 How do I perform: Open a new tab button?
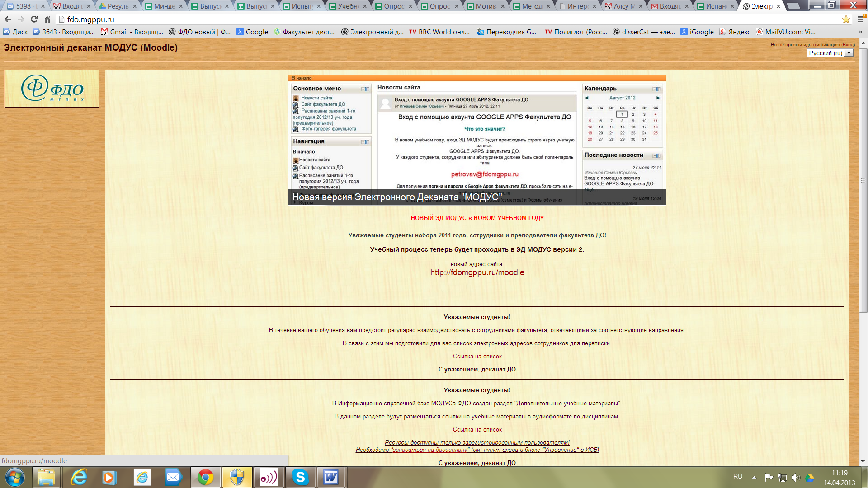click(793, 6)
